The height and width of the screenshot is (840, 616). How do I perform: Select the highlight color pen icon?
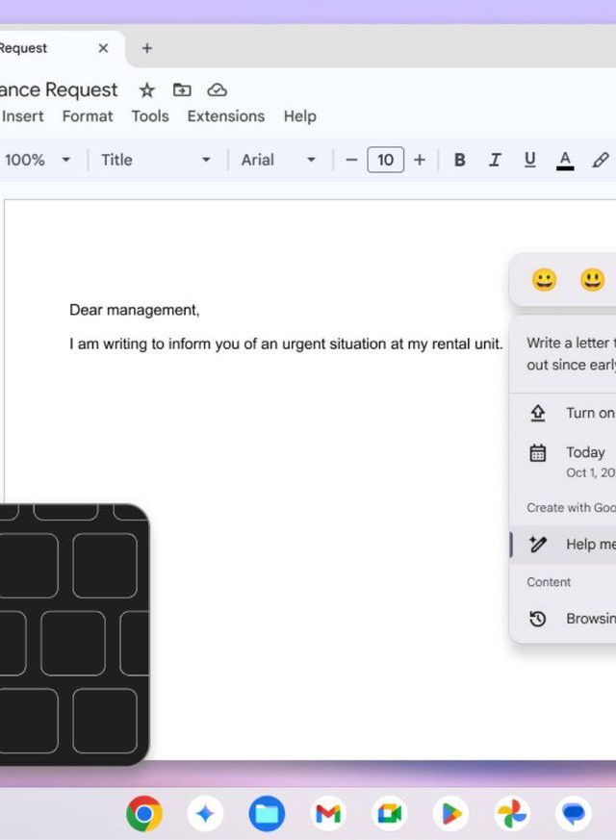pos(601,160)
